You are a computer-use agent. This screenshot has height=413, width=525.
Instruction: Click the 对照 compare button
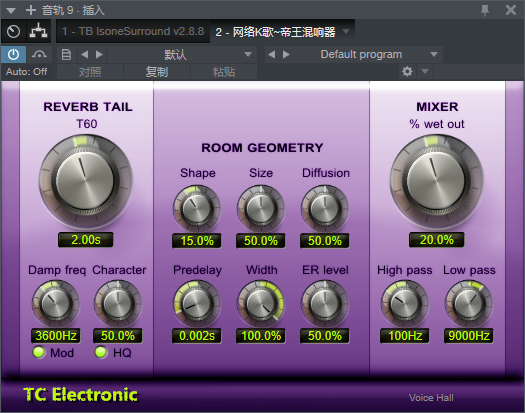(90, 72)
